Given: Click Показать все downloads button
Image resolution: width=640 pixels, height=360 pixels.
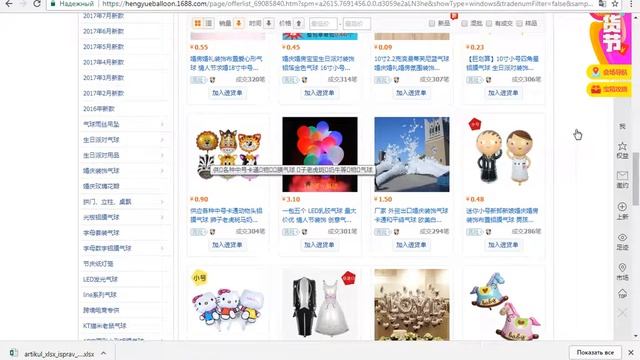Looking at the screenshot, I should pos(595,352).
